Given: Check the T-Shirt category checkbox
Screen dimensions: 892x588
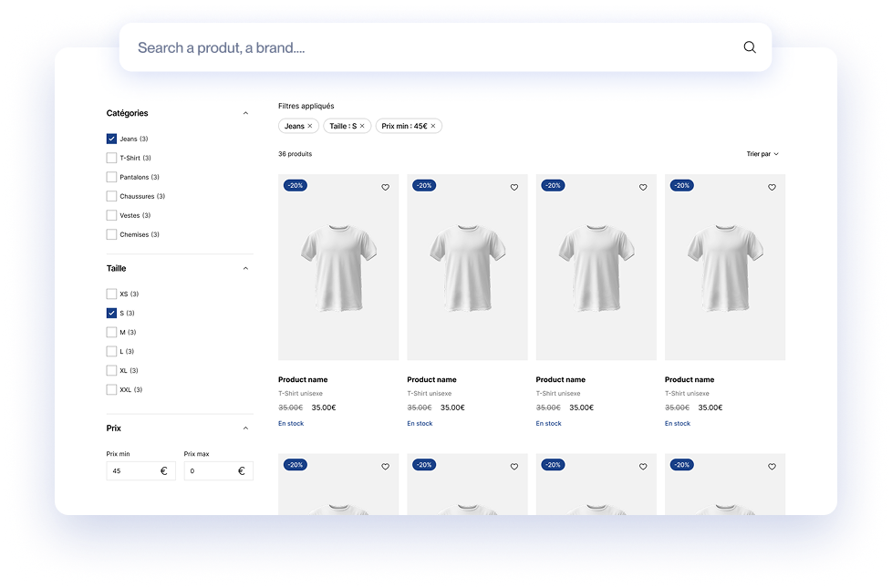Looking at the screenshot, I should pyautogui.click(x=111, y=158).
